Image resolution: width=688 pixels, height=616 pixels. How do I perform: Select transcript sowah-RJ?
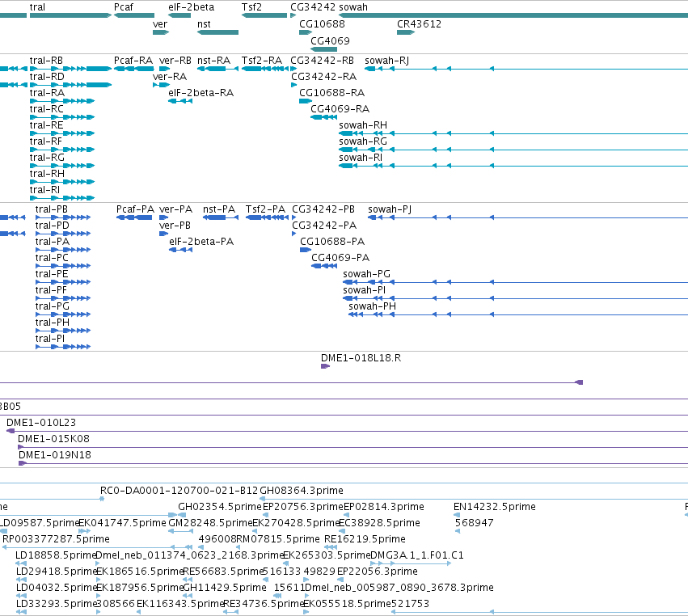pyautogui.click(x=386, y=61)
